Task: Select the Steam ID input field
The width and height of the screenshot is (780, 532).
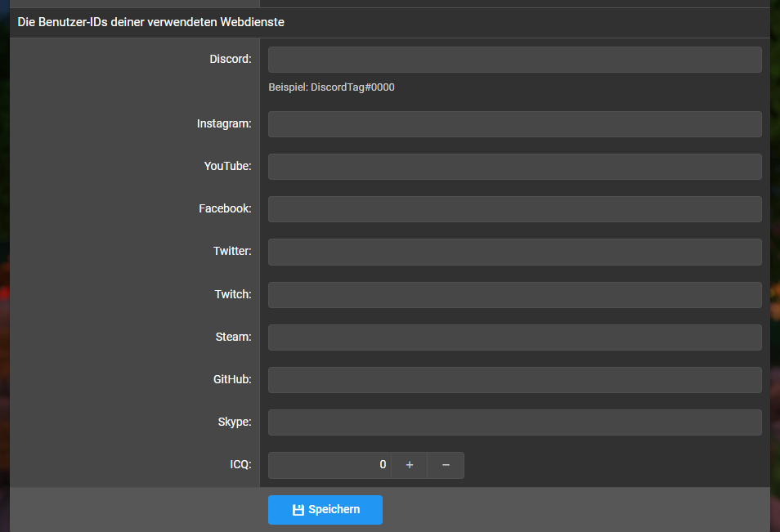Action: pos(514,338)
